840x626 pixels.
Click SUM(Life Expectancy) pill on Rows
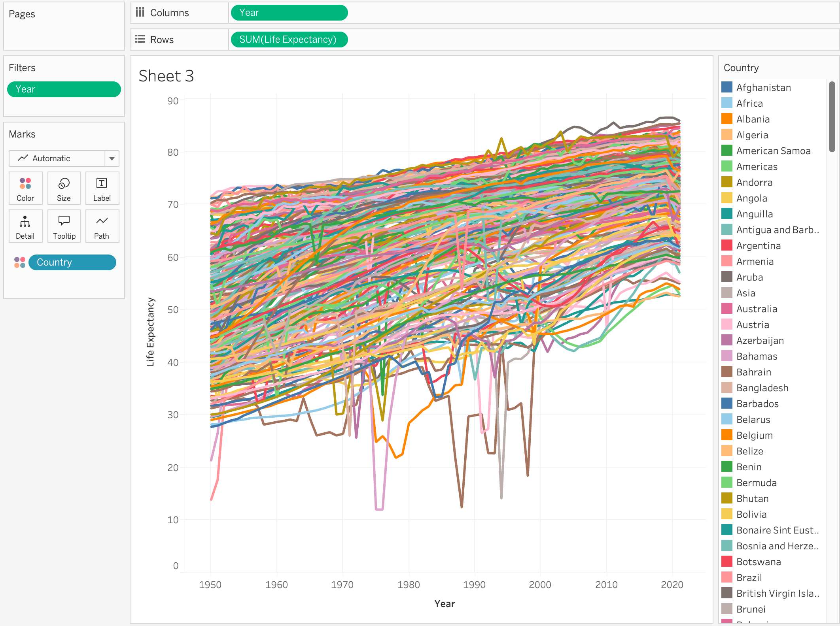click(289, 40)
